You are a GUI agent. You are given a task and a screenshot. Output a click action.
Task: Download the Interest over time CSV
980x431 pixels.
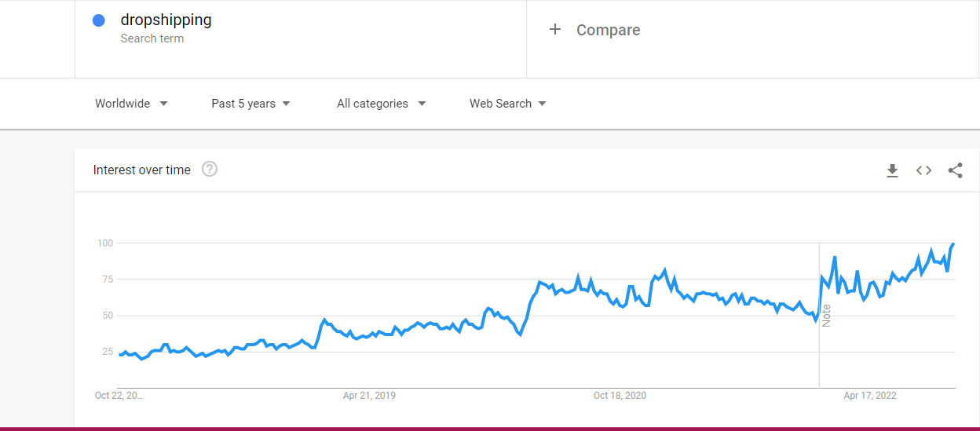tap(892, 170)
